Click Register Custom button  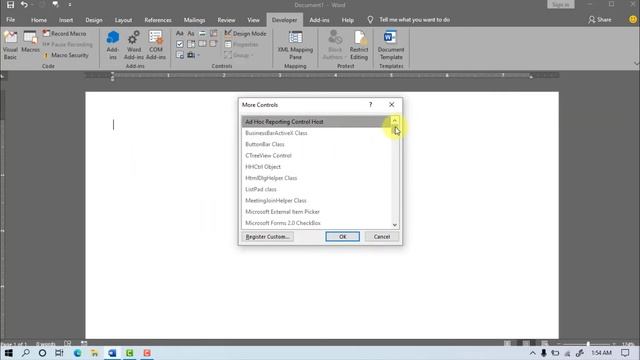pyautogui.click(x=267, y=237)
